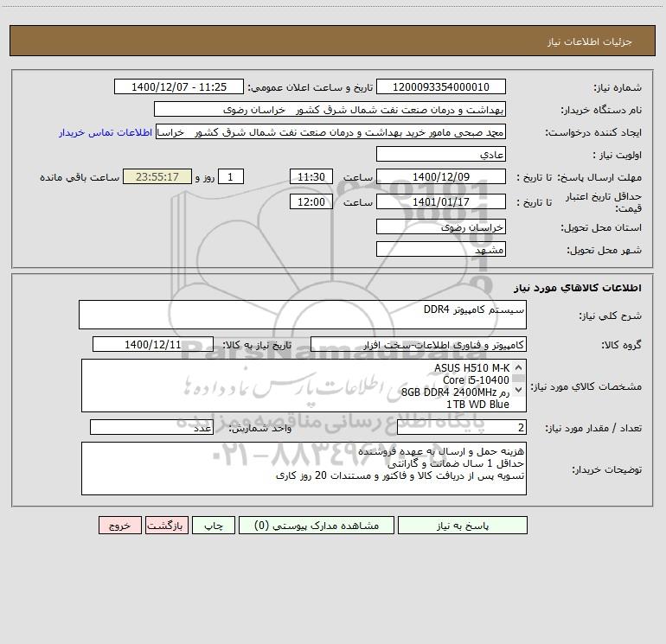Click unit of measure field عدد
The image size is (666, 644).
[151, 428]
